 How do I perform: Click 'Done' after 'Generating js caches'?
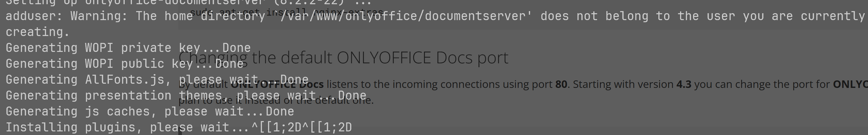click(x=280, y=111)
